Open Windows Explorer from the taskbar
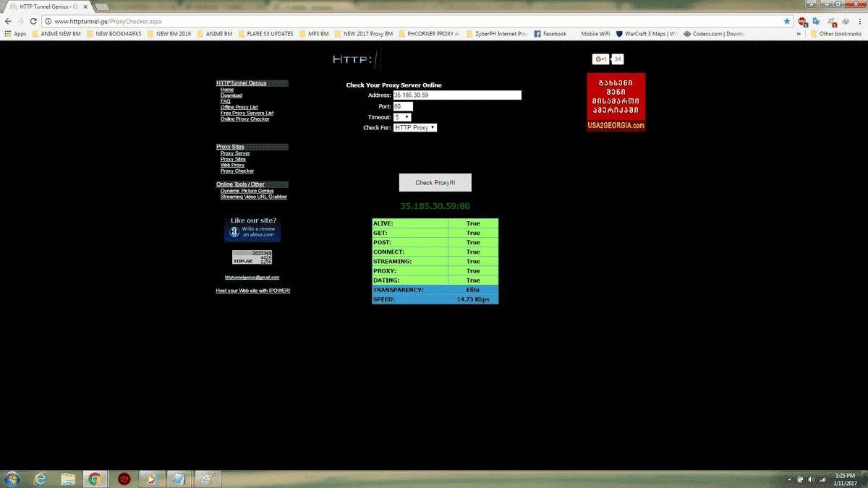The width and height of the screenshot is (868, 488). click(68, 479)
